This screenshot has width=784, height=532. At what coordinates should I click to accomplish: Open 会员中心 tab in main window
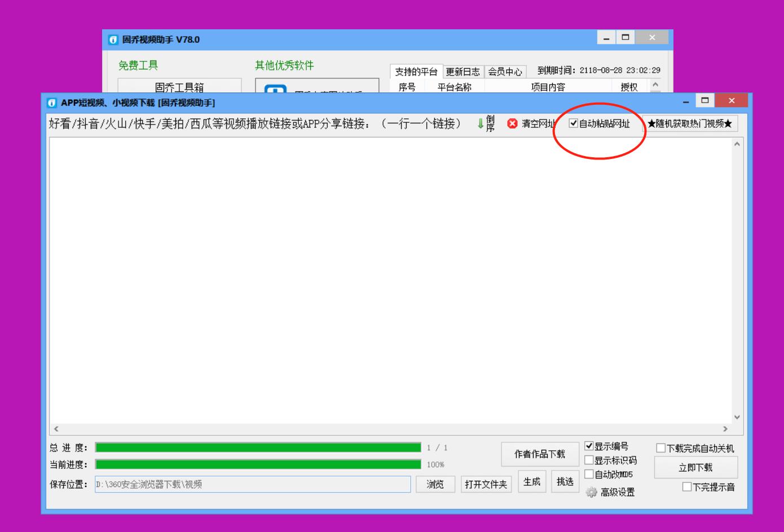[505, 72]
